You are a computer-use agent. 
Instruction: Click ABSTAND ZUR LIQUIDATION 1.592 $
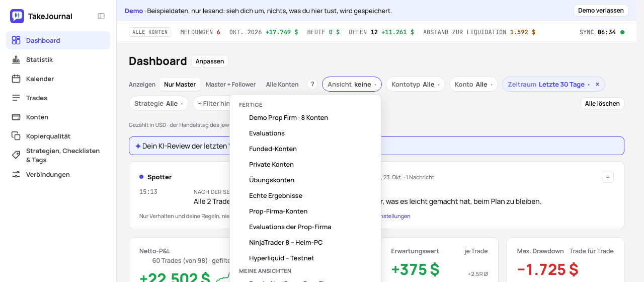click(x=479, y=32)
